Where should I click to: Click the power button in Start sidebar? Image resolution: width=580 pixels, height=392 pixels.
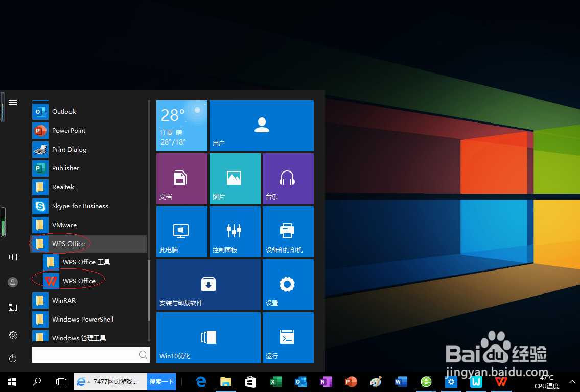pyautogui.click(x=13, y=358)
